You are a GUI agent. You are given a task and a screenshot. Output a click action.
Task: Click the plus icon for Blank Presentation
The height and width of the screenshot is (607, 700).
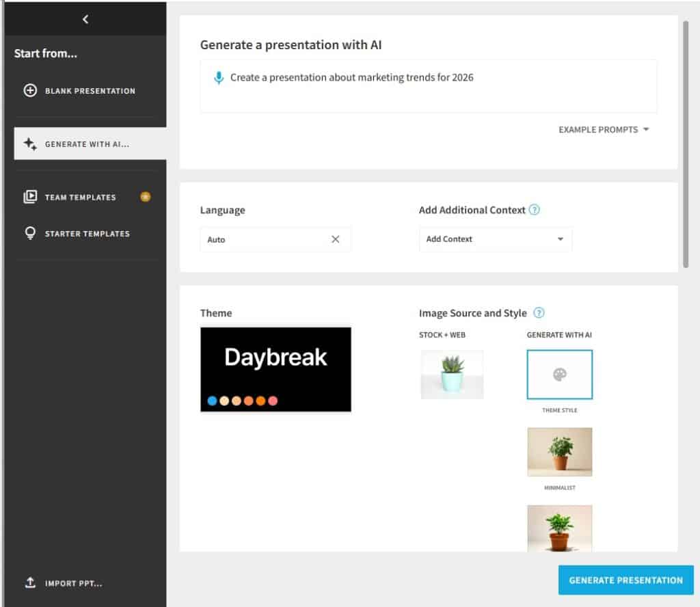click(x=30, y=91)
